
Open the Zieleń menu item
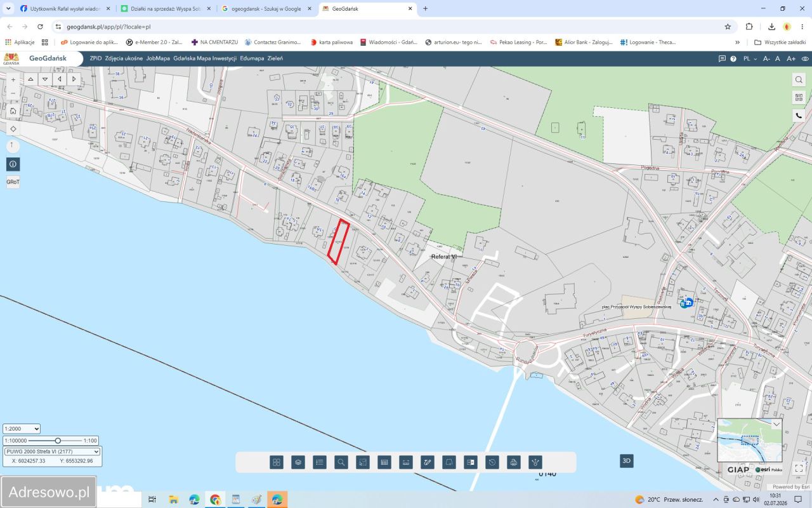coord(275,58)
